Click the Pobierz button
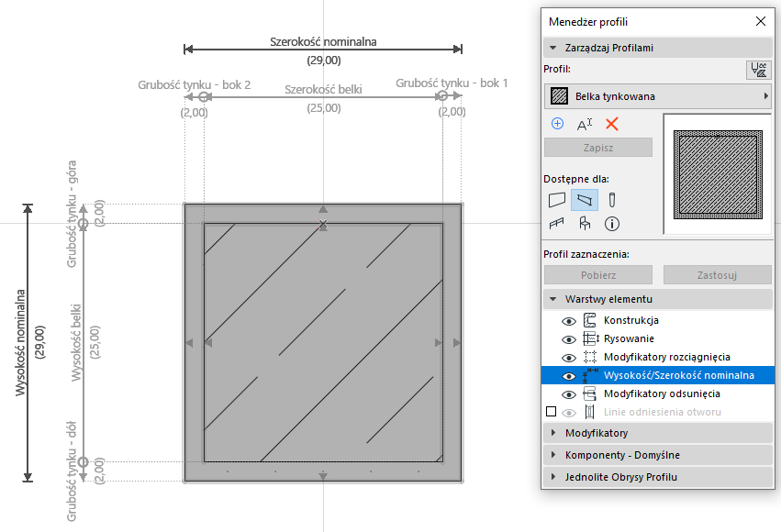 598,274
